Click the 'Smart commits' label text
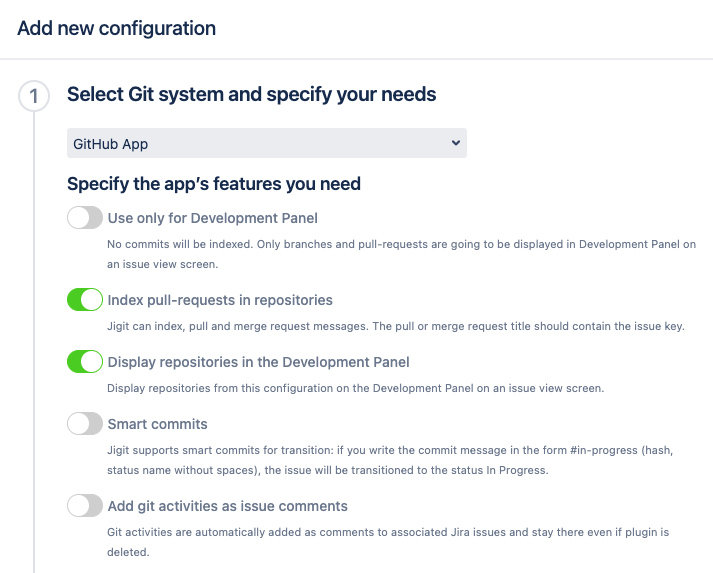This screenshot has width=713, height=573. coord(157,424)
